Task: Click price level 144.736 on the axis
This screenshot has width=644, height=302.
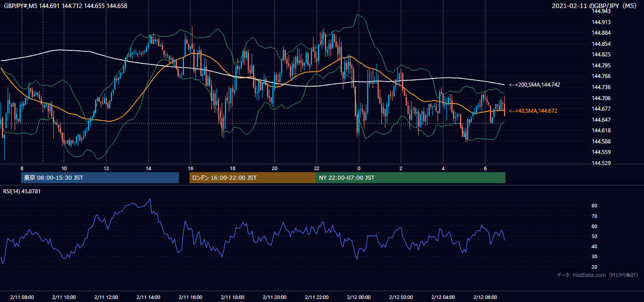Action: point(602,87)
